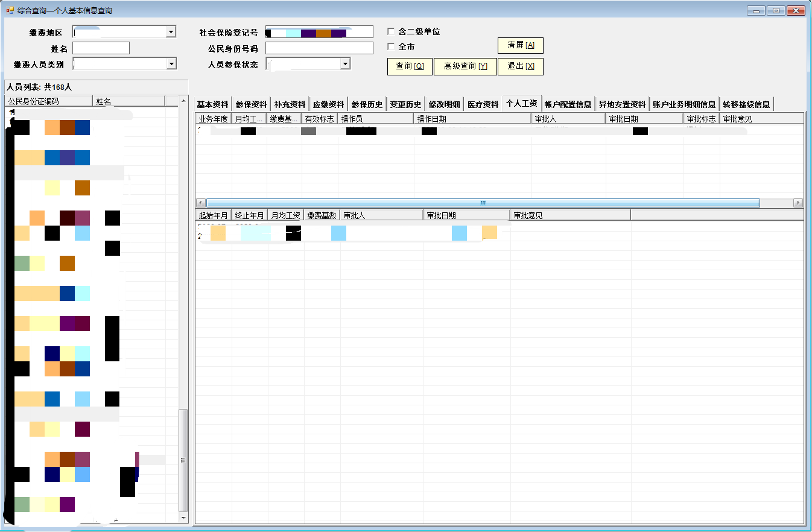Click the horizontal scrollbar thumb in wage grid
This screenshot has height=532, width=812.
(483, 203)
